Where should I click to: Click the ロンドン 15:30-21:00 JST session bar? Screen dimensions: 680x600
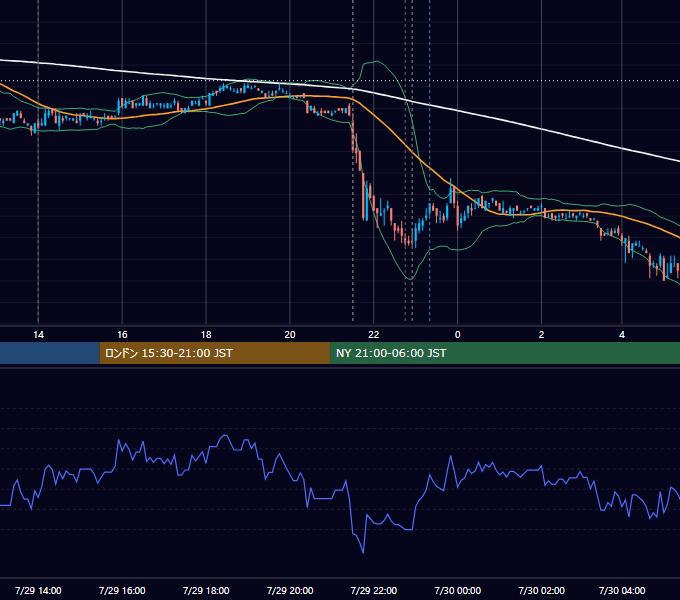(215, 353)
